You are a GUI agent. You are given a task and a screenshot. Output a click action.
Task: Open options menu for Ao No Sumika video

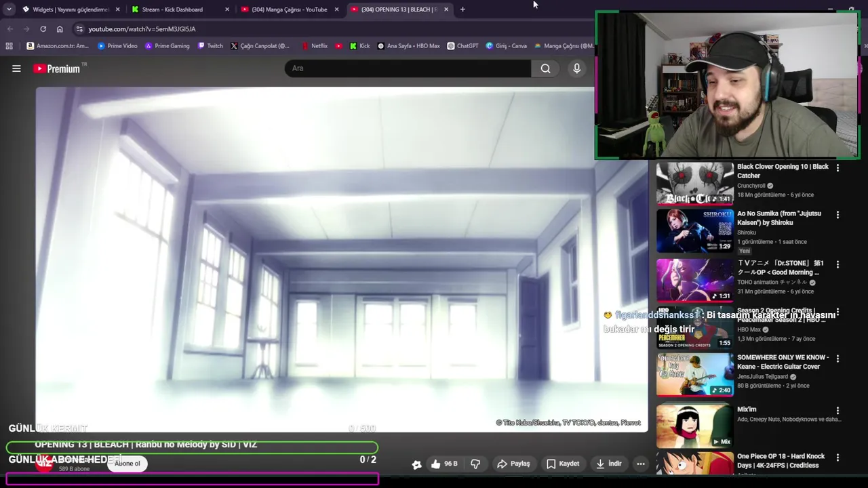(x=837, y=215)
